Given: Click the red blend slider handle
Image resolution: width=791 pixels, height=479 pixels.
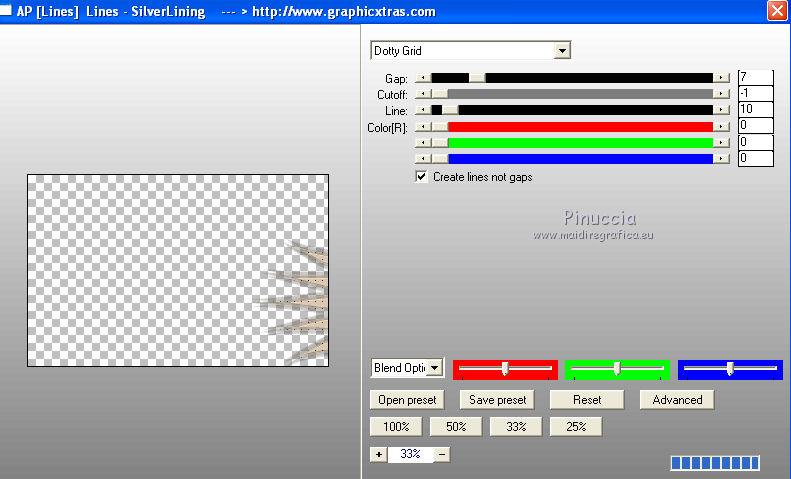Looking at the screenshot, I should click(x=504, y=369).
